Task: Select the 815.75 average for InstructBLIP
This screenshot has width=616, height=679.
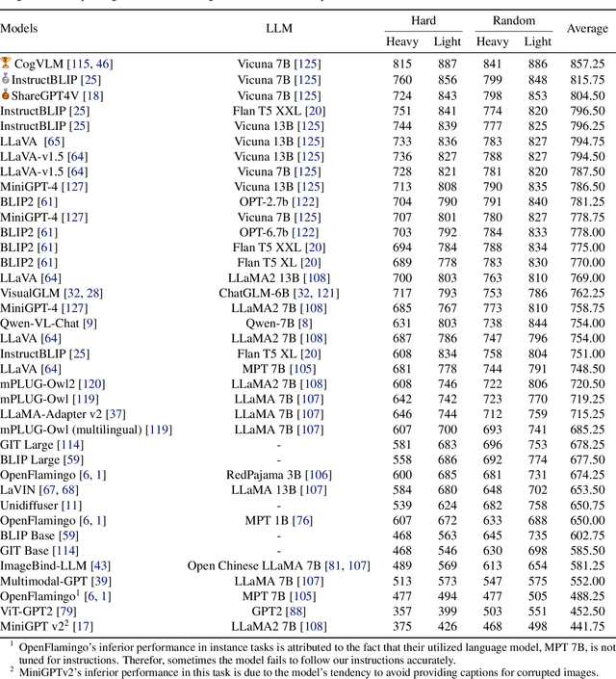Action: coord(587,80)
